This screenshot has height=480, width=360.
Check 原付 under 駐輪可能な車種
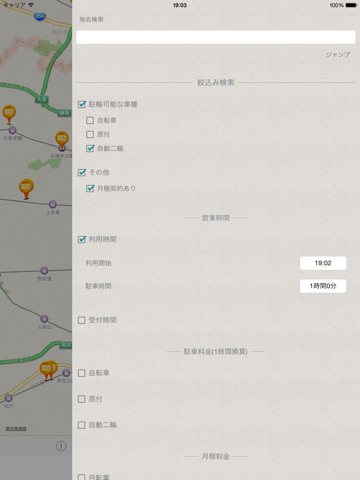click(x=90, y=134)
